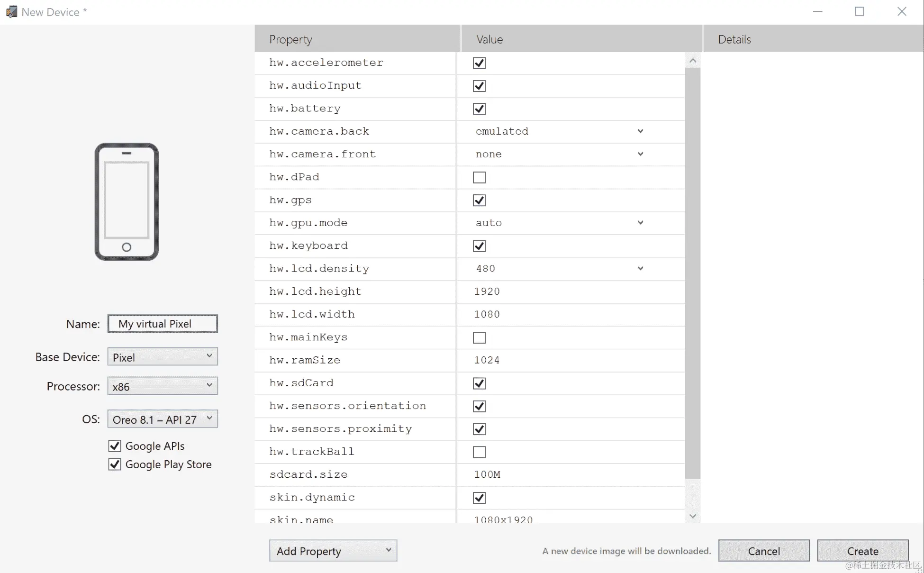924x573 pixels.
Task: Open the Add Property dropdown
Action: (333, 551)
